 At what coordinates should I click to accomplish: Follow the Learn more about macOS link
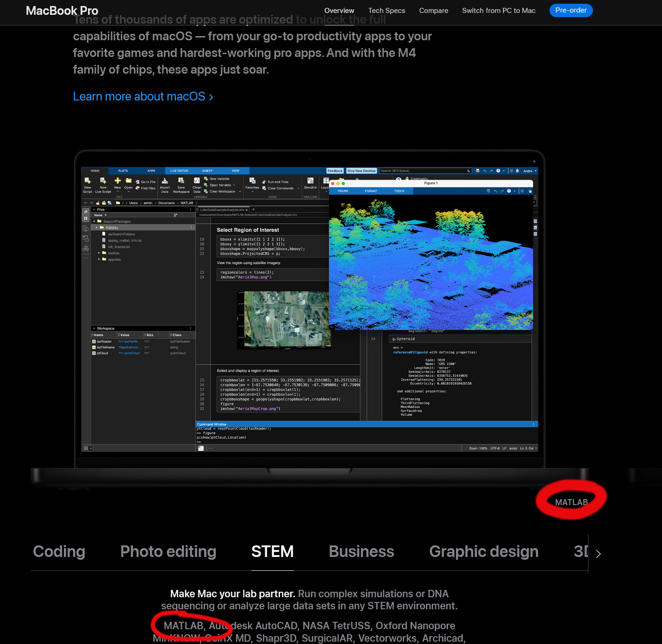[x=143, y=96]
